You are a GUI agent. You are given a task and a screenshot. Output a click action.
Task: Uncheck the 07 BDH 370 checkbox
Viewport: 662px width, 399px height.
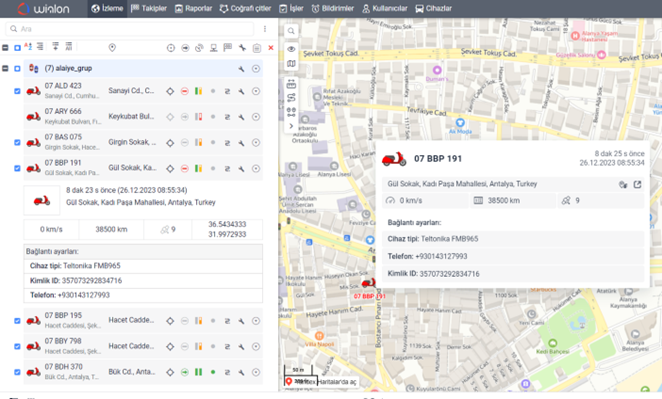pyautogui.click(x=17, y=372)
